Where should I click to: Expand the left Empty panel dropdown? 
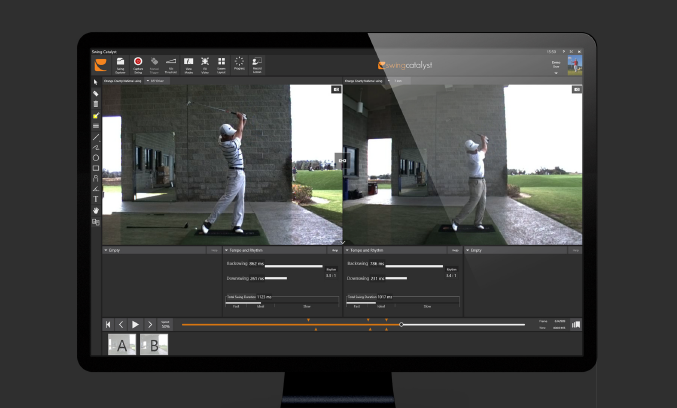click(x=106, y=250)
